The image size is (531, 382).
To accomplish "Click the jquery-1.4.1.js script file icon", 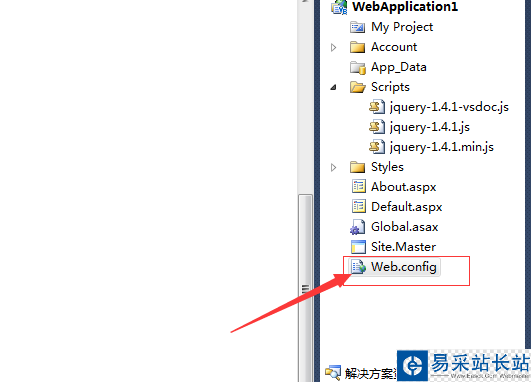I will pos(377,127).
